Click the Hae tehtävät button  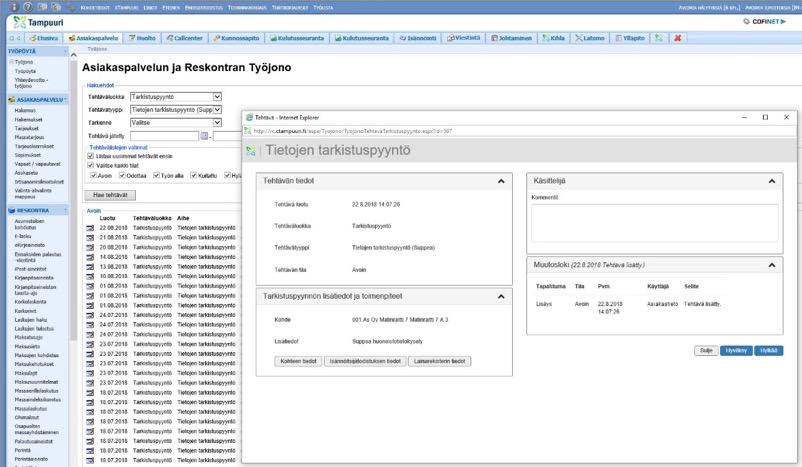tap(110, 195)
